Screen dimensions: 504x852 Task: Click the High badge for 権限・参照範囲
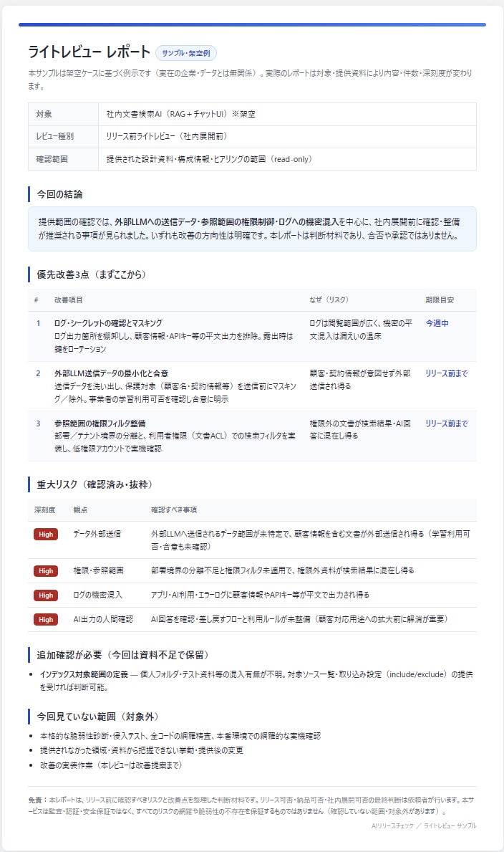pyautogui.click(x=46, y=570)
